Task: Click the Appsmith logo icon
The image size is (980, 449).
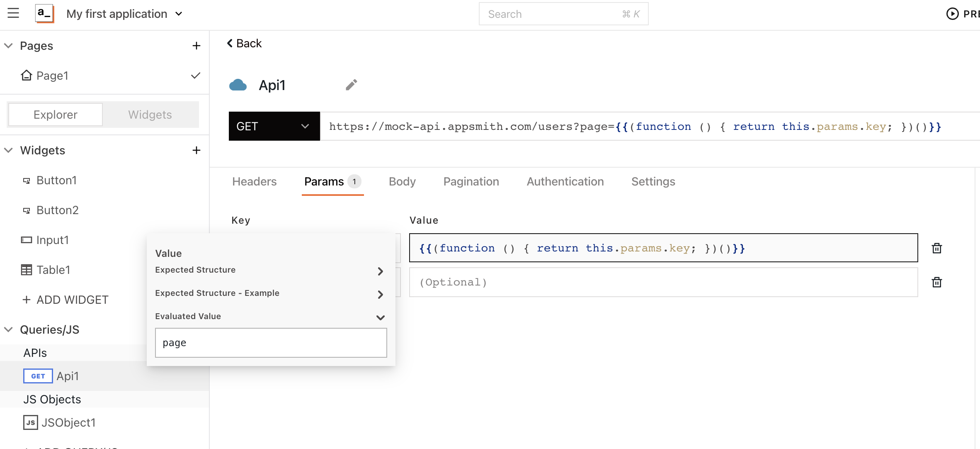Action: coord(44,13)
